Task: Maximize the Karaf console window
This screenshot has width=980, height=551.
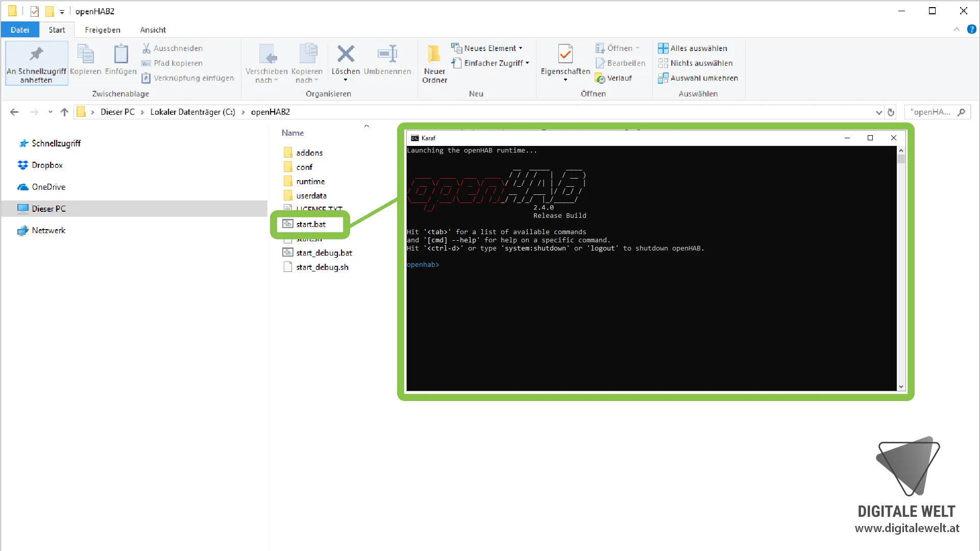Action: (x=870, y=138)
